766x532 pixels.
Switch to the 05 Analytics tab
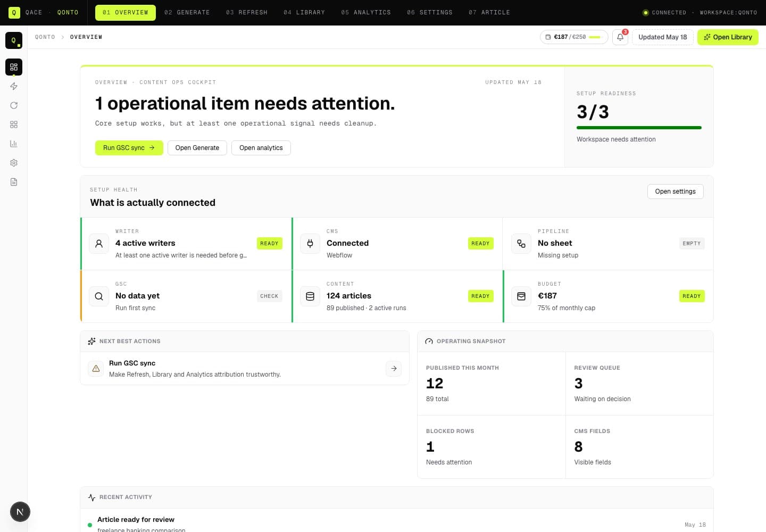point(366,12)
